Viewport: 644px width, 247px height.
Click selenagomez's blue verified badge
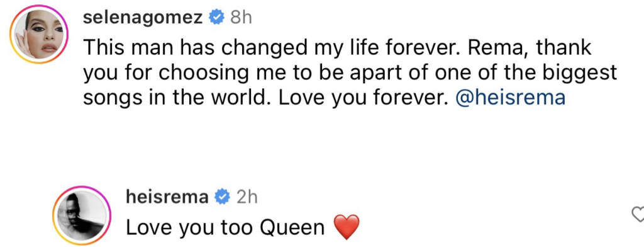(217, 17)
